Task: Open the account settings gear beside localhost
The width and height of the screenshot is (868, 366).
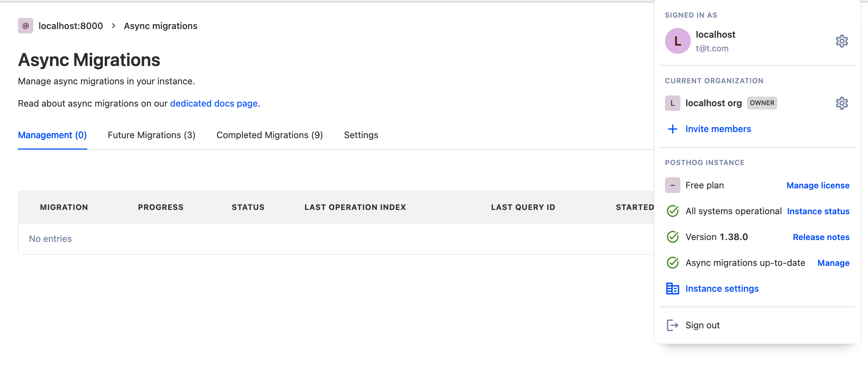Action: [x=842, y=41]
